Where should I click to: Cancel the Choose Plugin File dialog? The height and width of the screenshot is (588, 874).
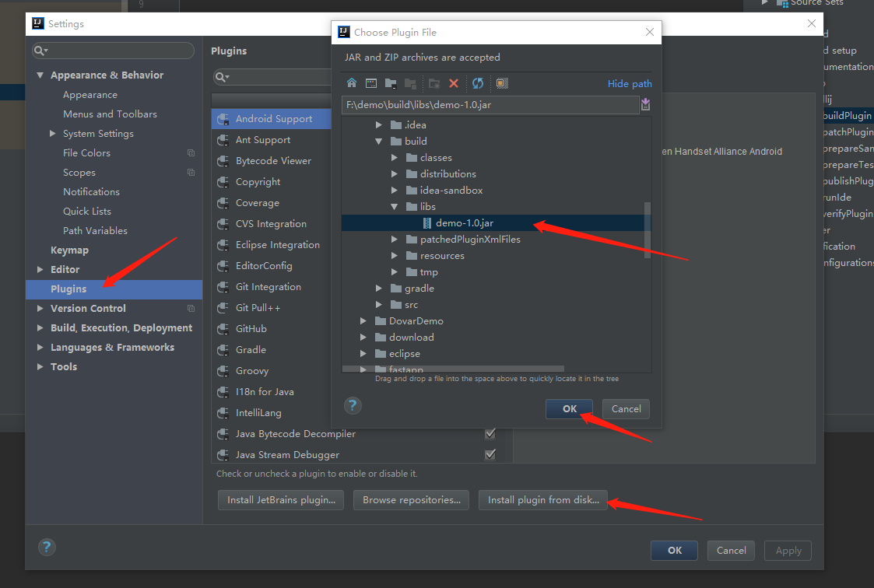tap(626, 408)
